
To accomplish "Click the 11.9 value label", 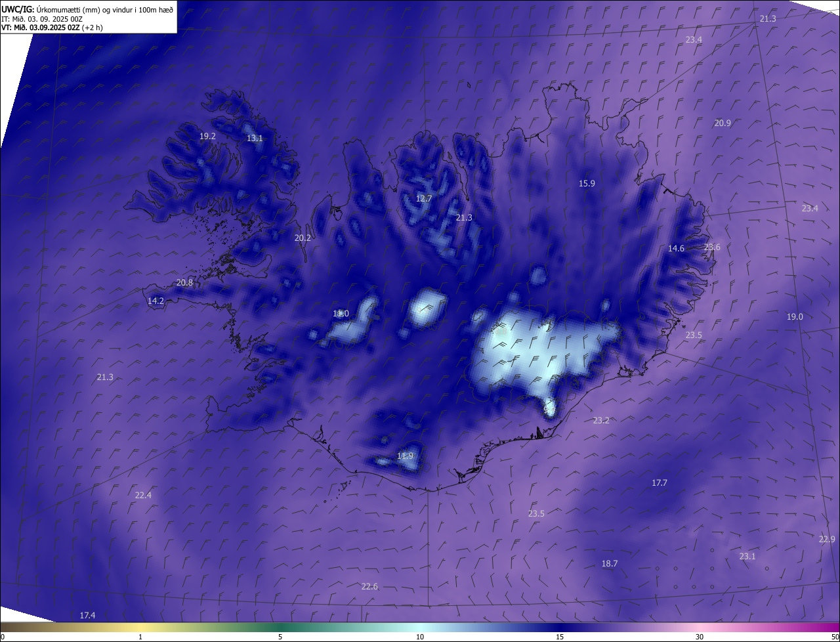I will (x=406, y=456).
